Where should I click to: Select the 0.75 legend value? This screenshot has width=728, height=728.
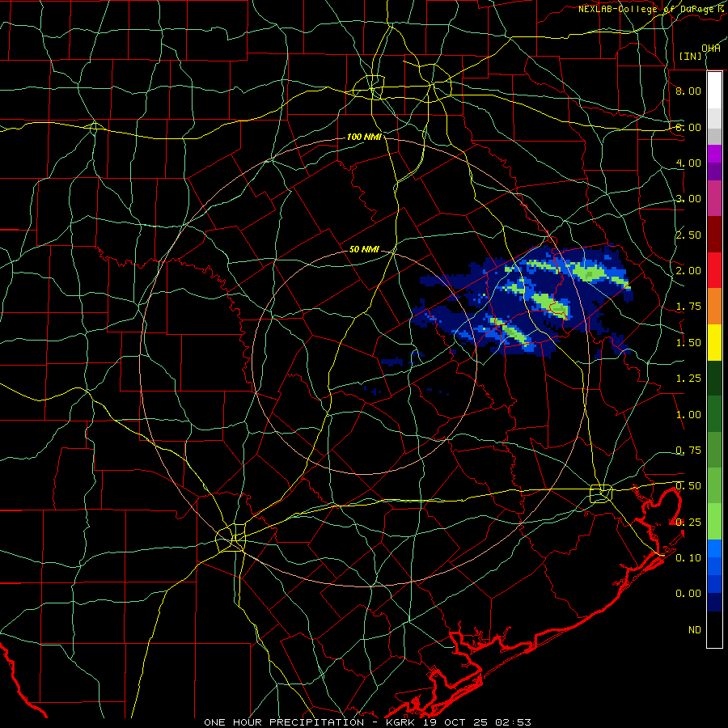pos(688,451)
